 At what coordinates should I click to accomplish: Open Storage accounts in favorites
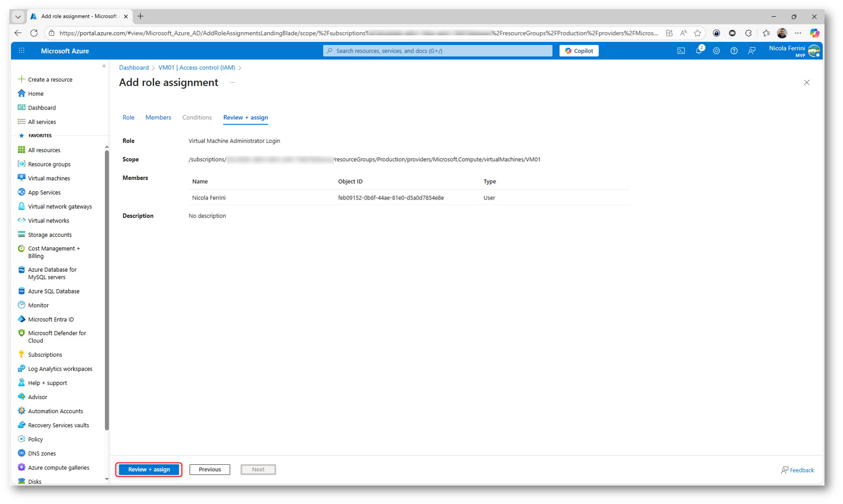pyautogui.click(x=49, y=234)
